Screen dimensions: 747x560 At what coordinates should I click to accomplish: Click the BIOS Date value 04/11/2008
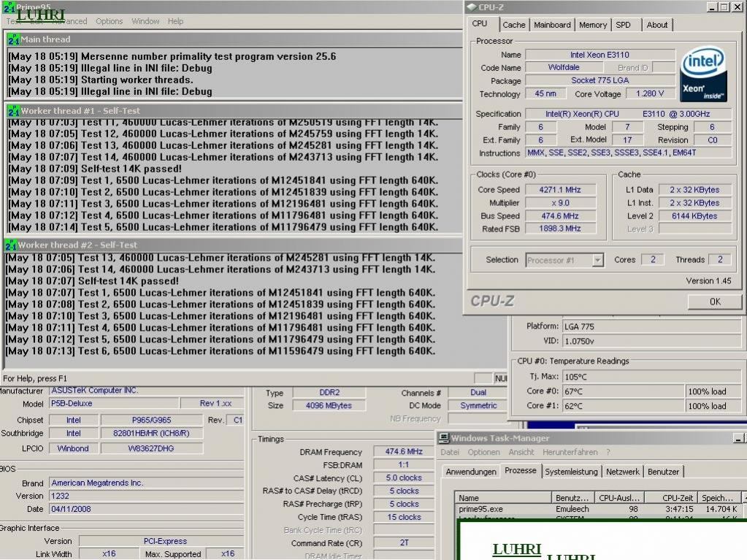click(x=146, y=509)
